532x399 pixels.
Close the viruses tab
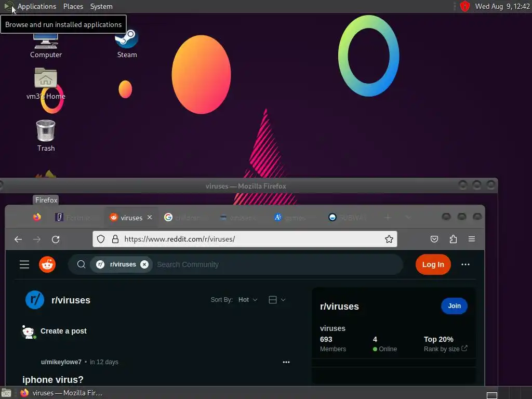coord(150,217)
